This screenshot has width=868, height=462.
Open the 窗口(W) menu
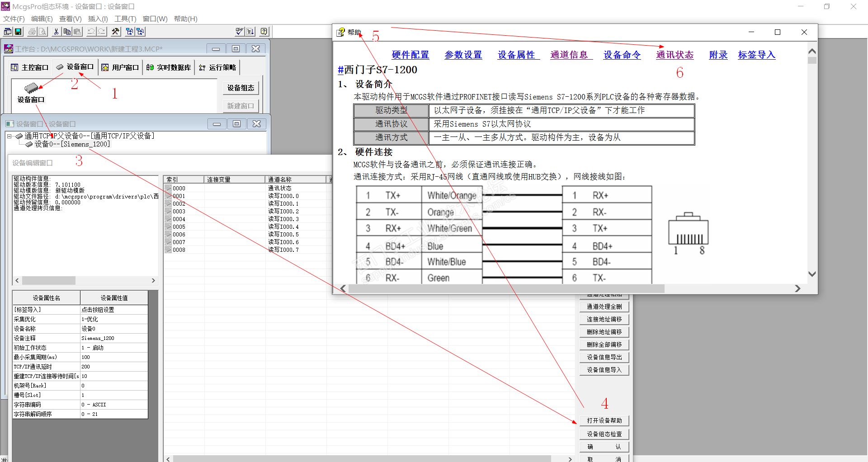coord(155,19)
